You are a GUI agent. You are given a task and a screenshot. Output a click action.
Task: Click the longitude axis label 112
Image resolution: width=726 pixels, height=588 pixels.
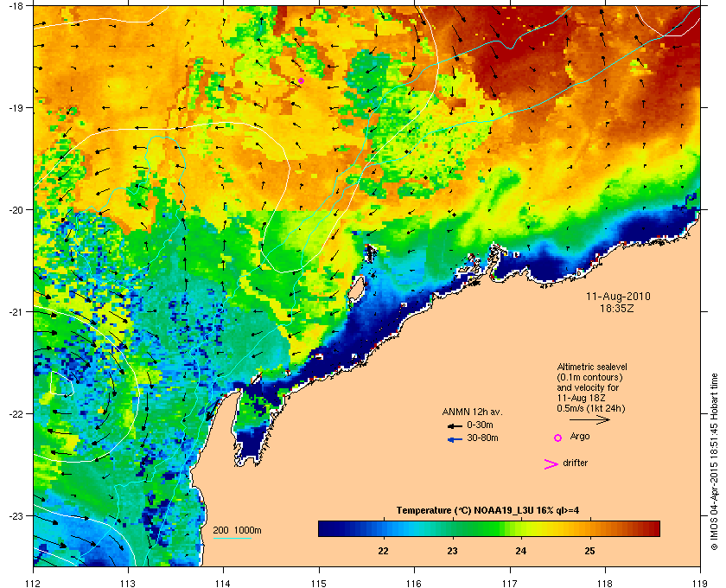tap(34, 583)
